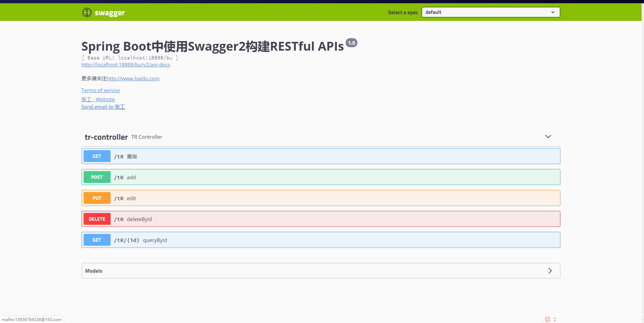Click the POST method badge
Screen dimensions: 644x323
[97, 177]
